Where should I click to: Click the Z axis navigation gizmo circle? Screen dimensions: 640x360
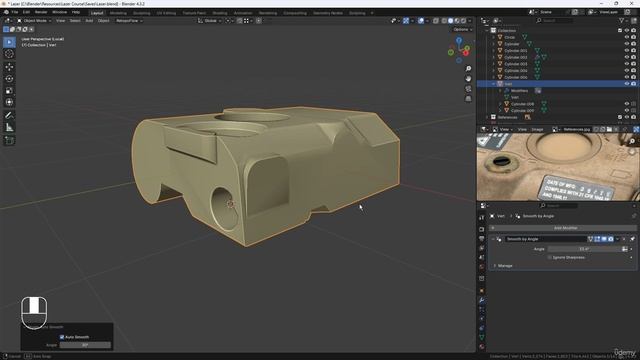tap(459, 40)
